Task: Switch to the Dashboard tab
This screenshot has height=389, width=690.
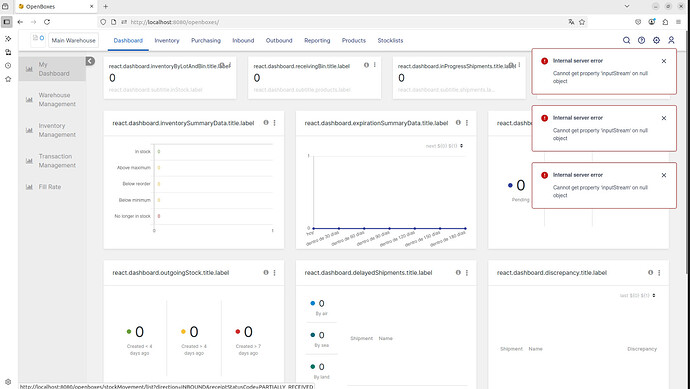Action: [x=128, y=40]
